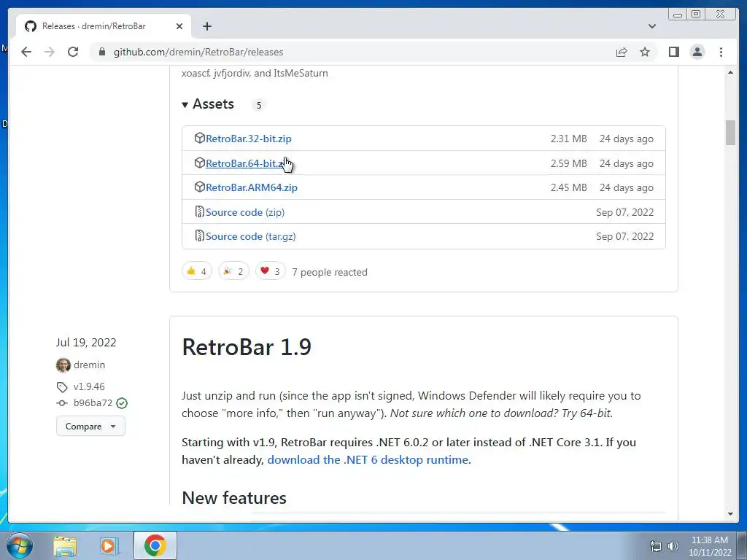Show verified signature badge details
747x560 pixels.
(x=122, y=403)
